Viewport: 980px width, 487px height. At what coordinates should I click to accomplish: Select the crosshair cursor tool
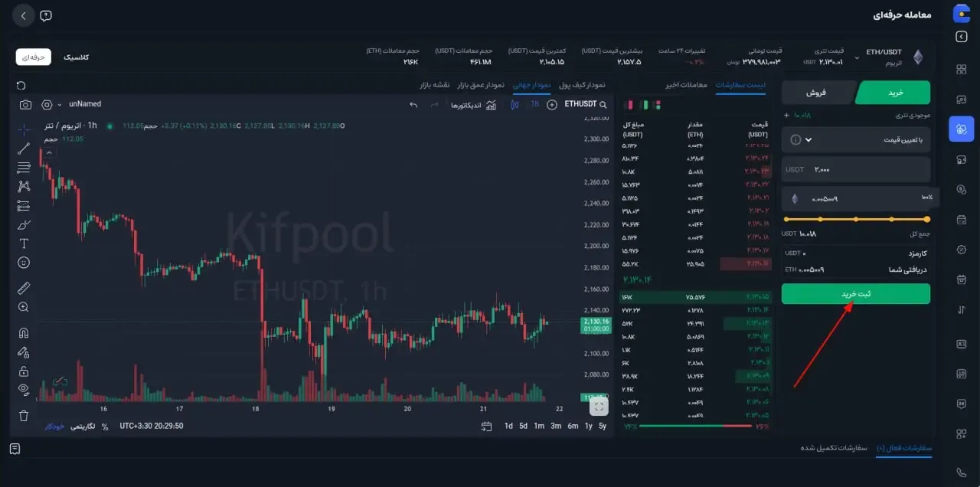pyautogui.click(x=24, y=129)
